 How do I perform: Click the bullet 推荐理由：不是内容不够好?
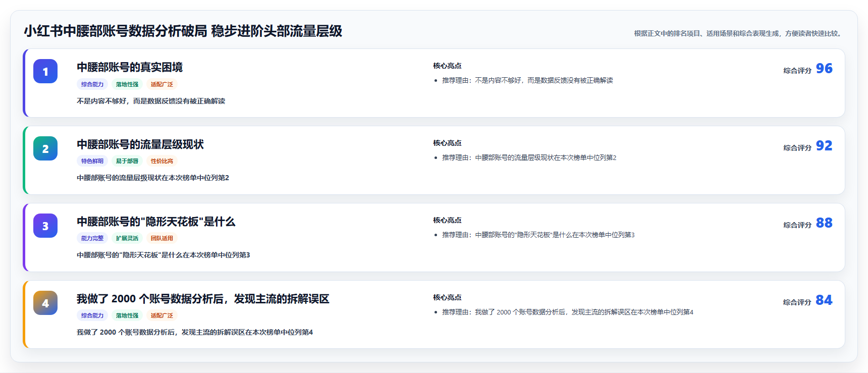click(x=527, y=80)
